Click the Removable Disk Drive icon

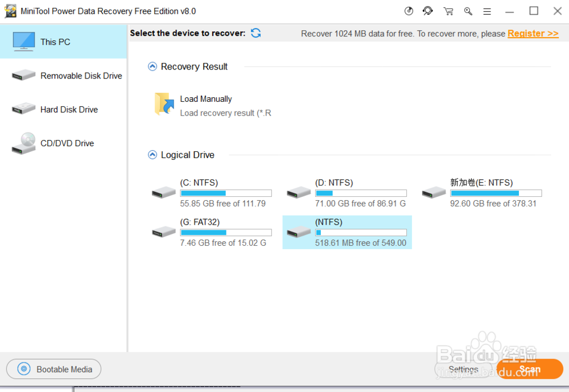tap(23, 75)
